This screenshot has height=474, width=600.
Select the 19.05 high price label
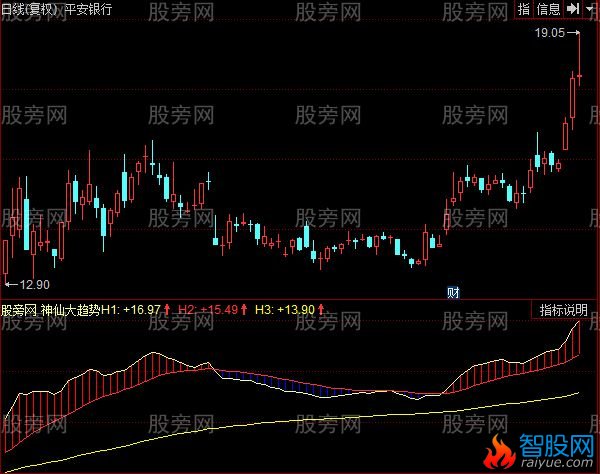point(550,33)
